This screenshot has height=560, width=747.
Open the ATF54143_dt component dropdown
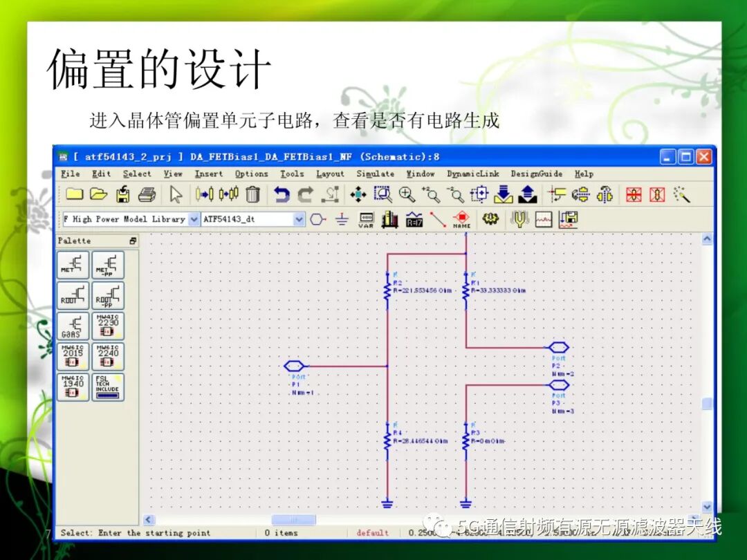(x=299, y=219)
